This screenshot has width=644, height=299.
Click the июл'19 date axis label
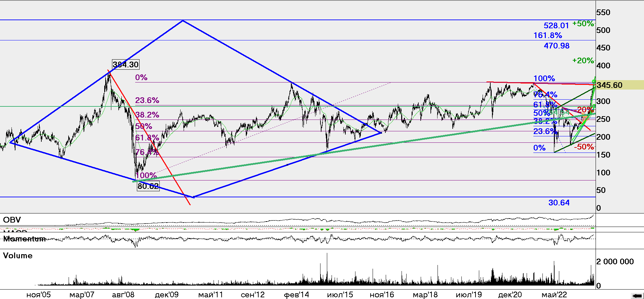click(469, 295)
